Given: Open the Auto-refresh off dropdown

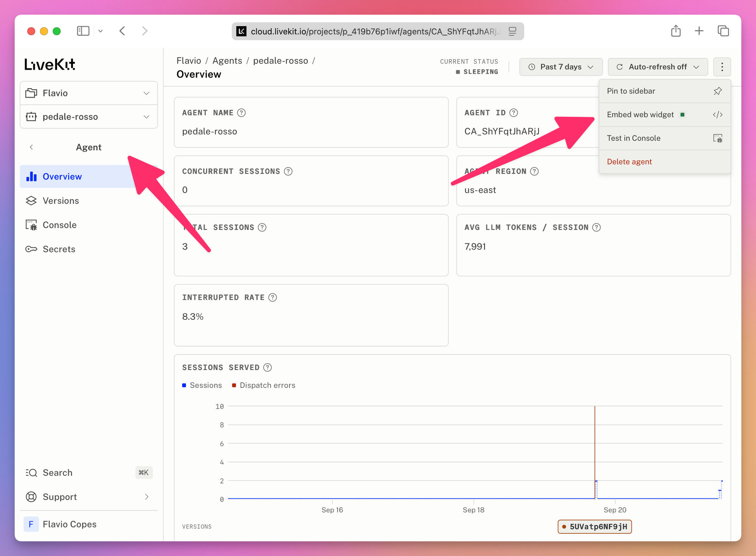Looking at the screenshot, I should click(658, 67).
